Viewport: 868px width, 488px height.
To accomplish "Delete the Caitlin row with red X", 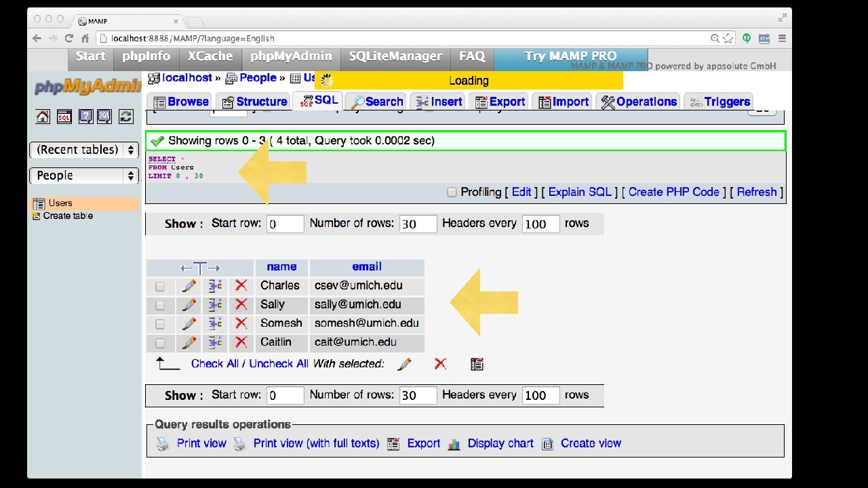I will pyautogui.click(x=241, y=343).
